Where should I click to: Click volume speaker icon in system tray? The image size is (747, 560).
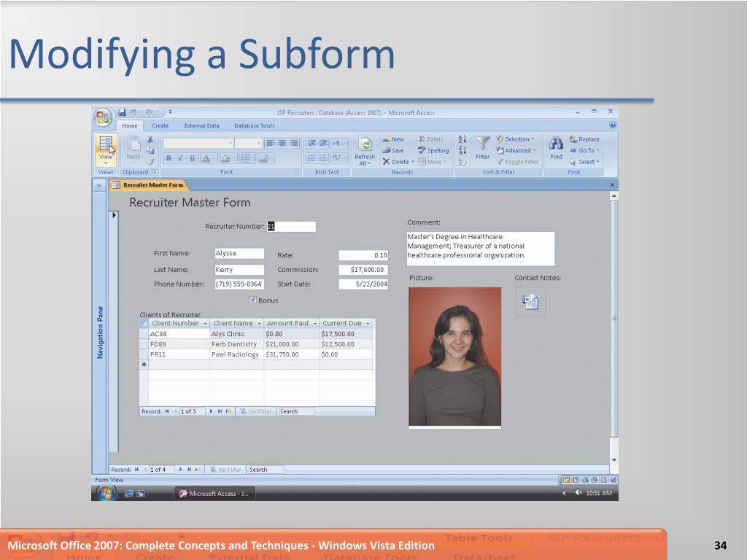[578, 493]
